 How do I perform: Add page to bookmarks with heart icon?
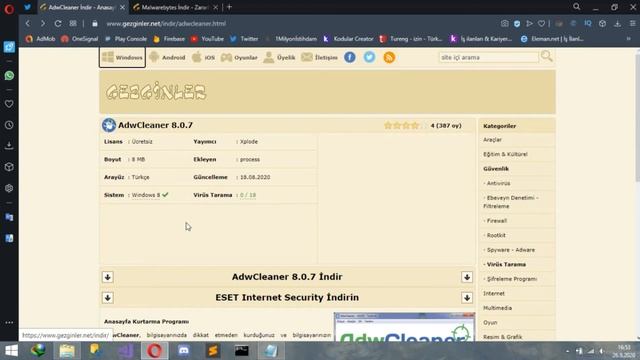pos(541,24)
